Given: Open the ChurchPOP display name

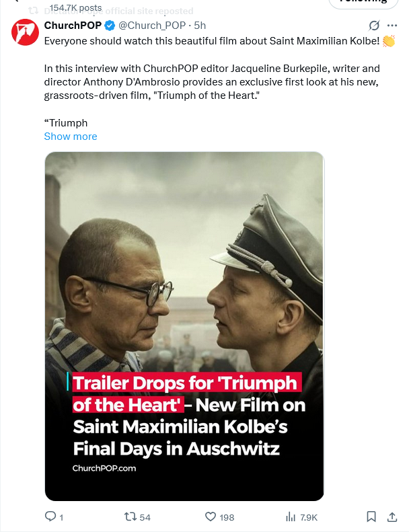Looking at the screenshot, I should [73, 26].
